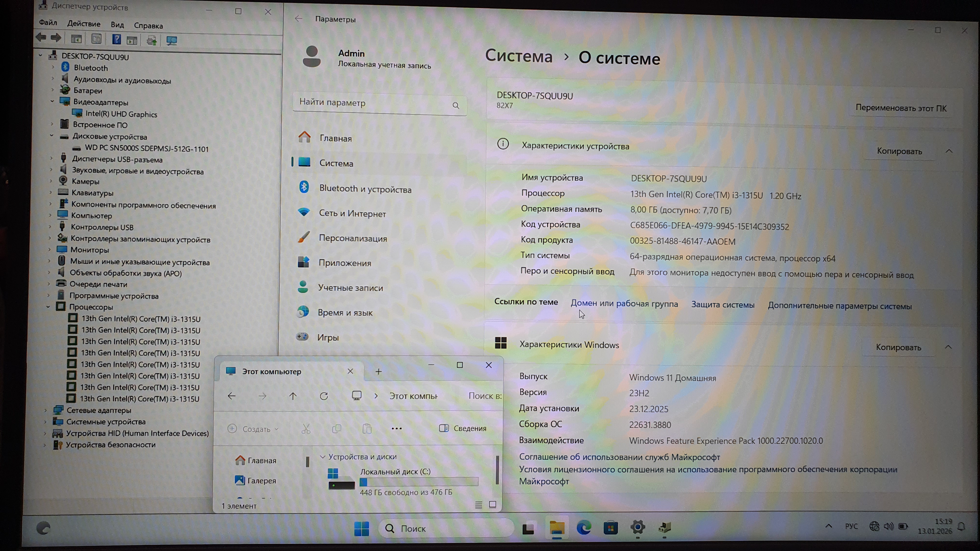Collapse the Характеристики устройства section chevron
This screenshot has height=551, width=980.
click(949, 151)
